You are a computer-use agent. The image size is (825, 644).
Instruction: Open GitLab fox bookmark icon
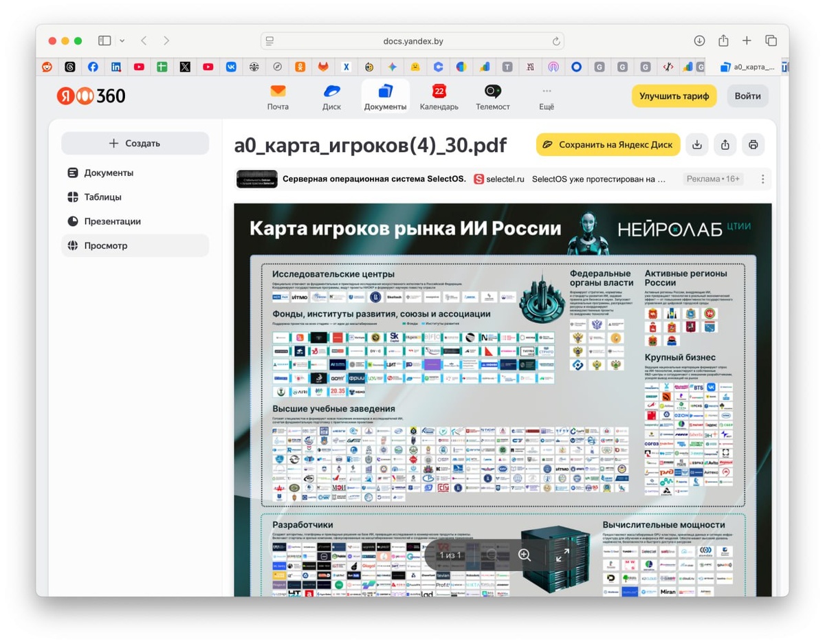click(x=323, y=67)
